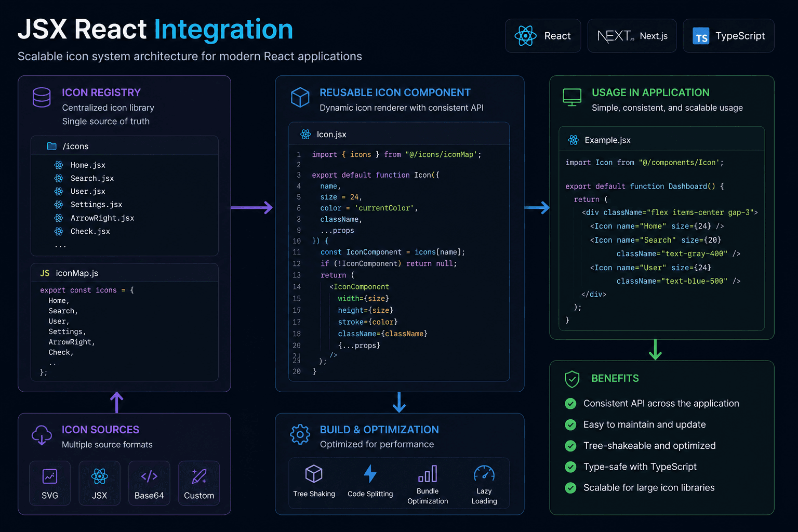Click the BENEFITS heading
Viewport: 798px width, 532px height.
pyautogui.click(x=615, y=378)
